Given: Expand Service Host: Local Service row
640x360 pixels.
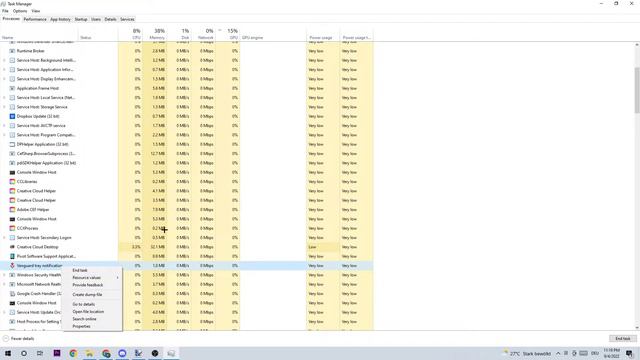Looking at the screenshot, I should pos(4,98).
